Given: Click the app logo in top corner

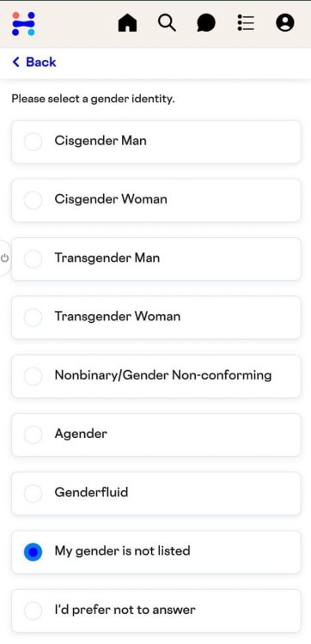Looking at the screenshot, I should pyautogui.click(x=23, y=23).
